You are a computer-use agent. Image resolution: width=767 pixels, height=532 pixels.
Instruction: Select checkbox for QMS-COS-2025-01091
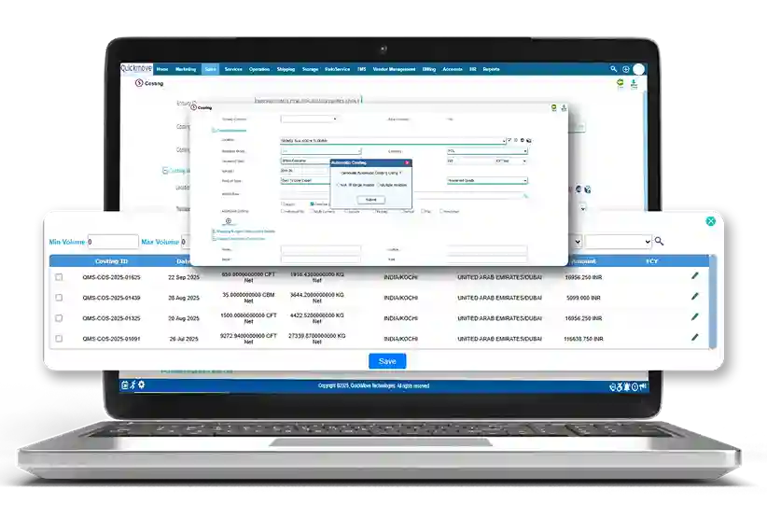pos(59,339)
